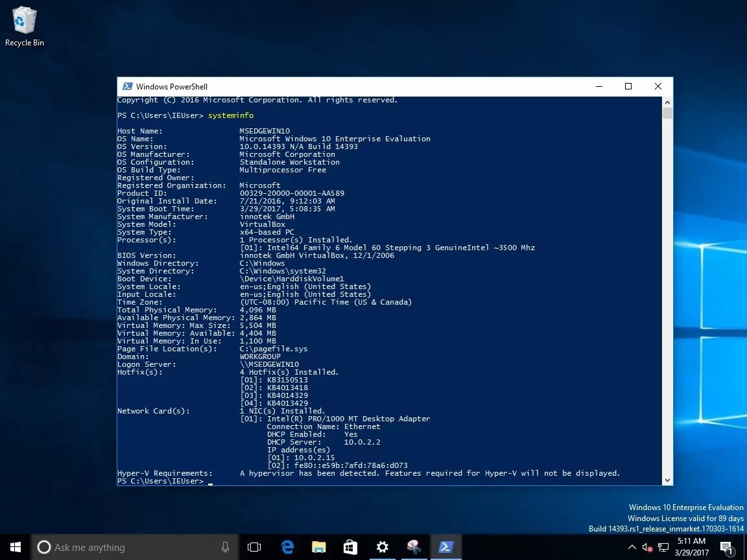Viewport: 747px width, 560px height.
Task: Close the Windows PowerShell window
Action: point(658,86)
